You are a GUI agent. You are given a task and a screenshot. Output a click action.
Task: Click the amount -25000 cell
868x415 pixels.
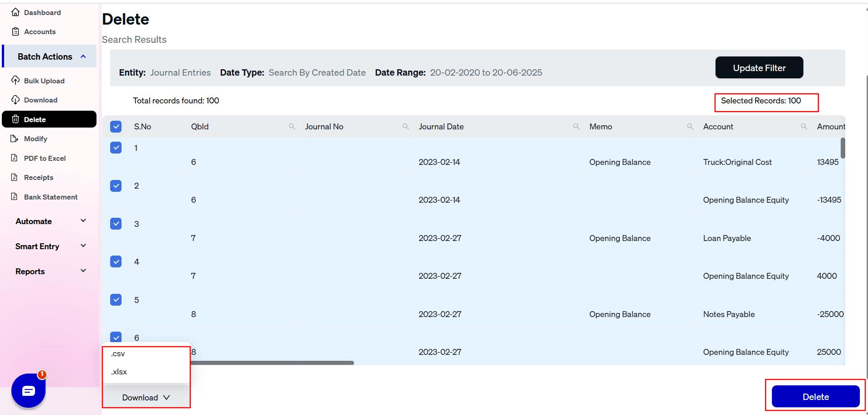point(830,314)
